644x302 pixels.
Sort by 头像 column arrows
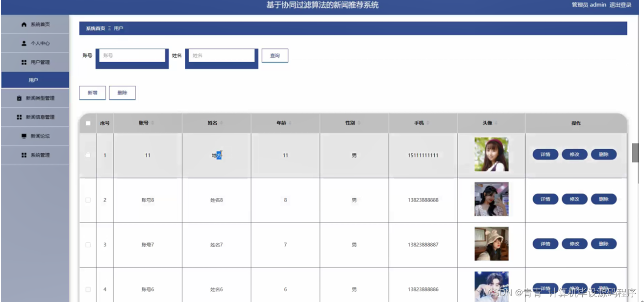click(496, 123)
